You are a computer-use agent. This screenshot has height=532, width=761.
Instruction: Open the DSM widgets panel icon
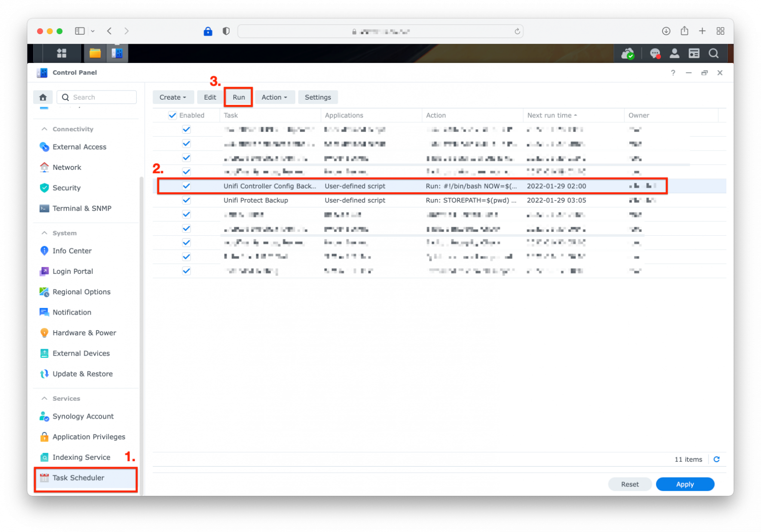[x=694, y=53]
